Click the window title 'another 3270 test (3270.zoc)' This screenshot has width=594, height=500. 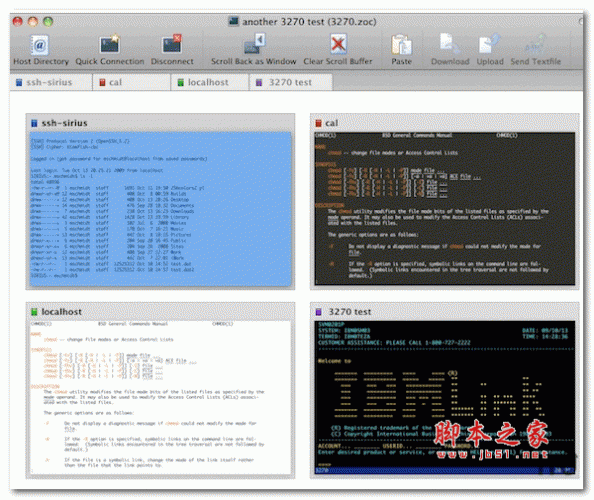(309, 22)
